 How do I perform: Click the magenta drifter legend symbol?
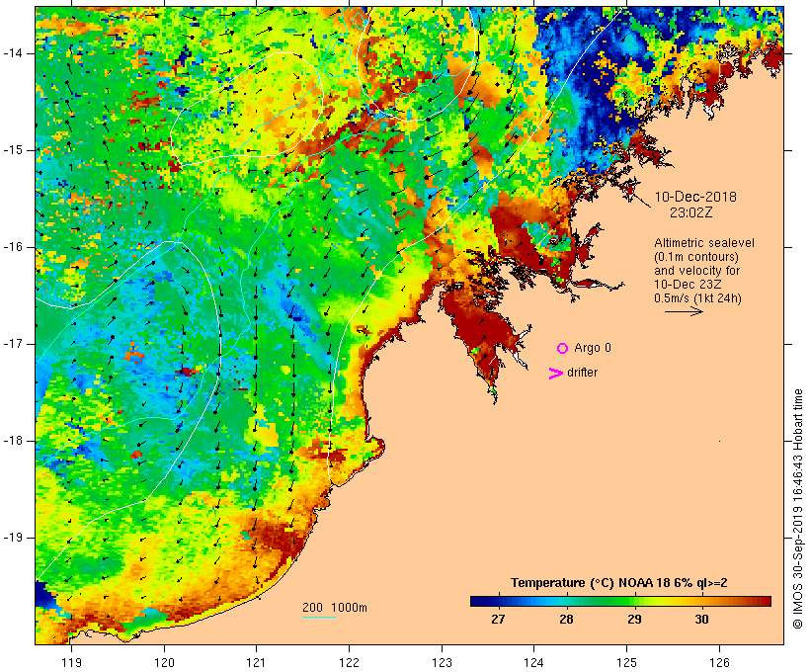coord(556,374)
